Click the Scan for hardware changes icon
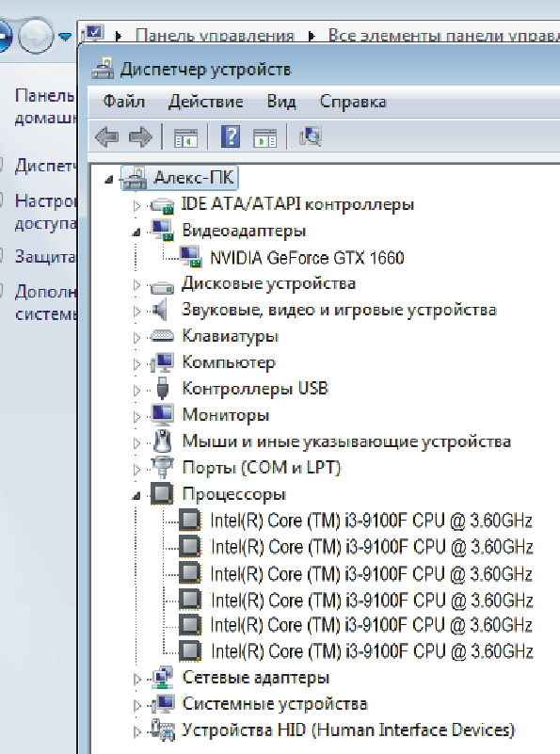Viewport: 560px width, 754px height. point(310,136)
